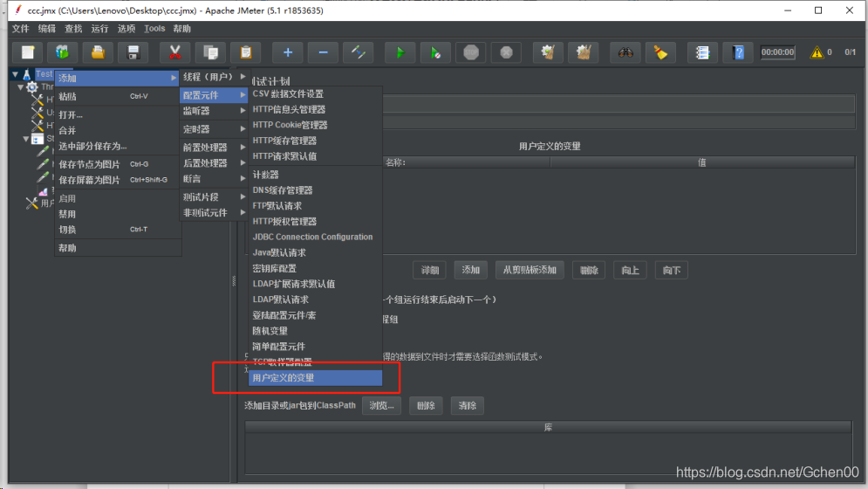Screen dimensions: 868x489
Task: Start test with no pauses icon
Action: [435, 52]
